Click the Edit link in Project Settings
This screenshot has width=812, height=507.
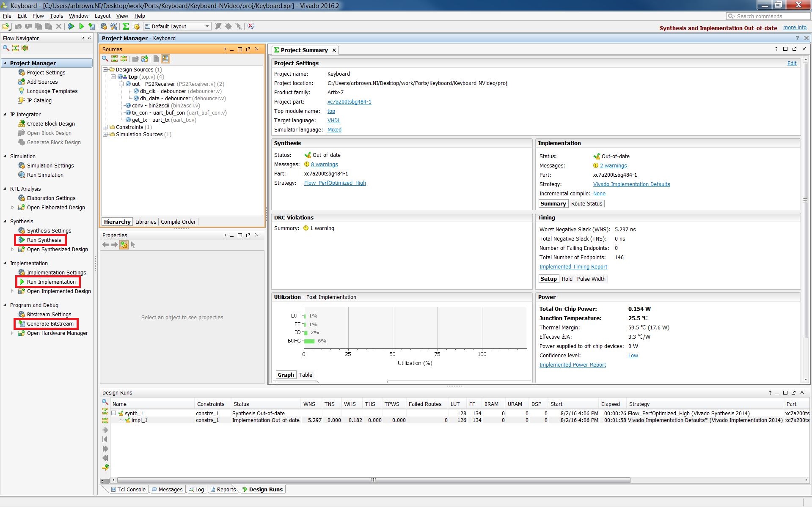point(792,63)
